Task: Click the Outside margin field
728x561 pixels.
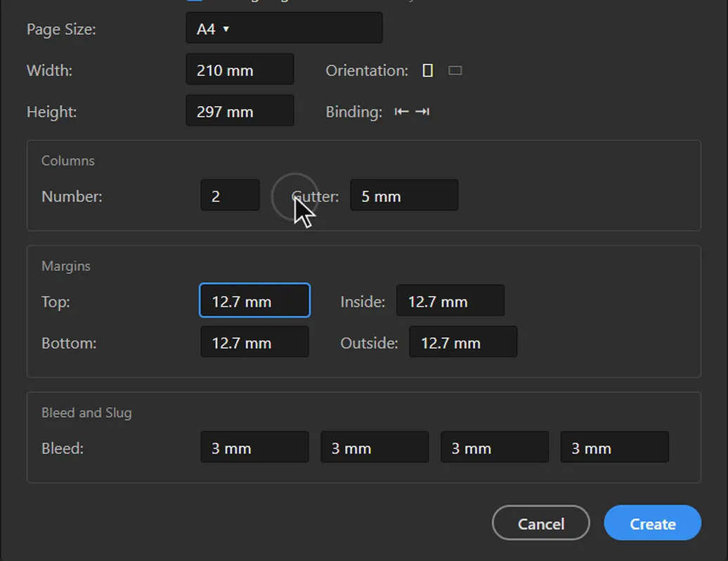Action: pos(463,342)
